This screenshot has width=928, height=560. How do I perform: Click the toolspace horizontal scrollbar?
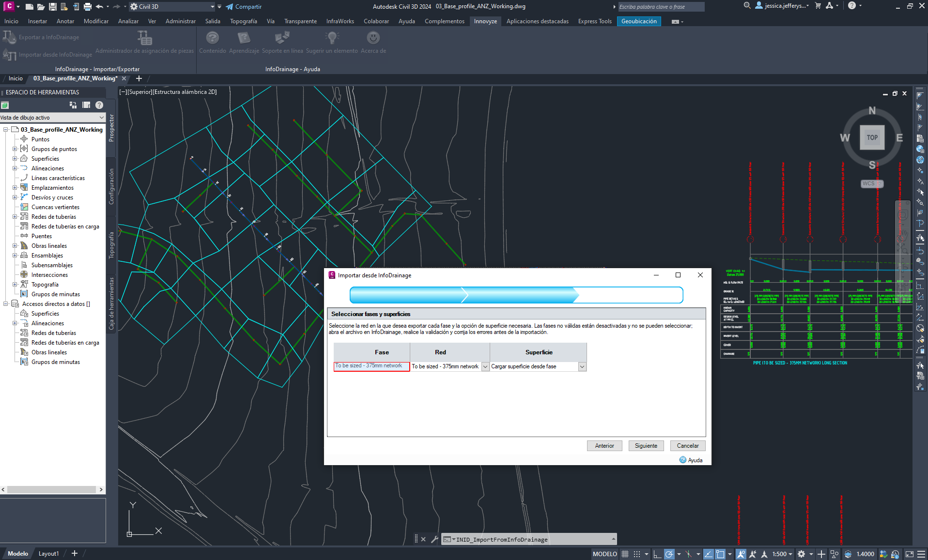tap(52, 490)
